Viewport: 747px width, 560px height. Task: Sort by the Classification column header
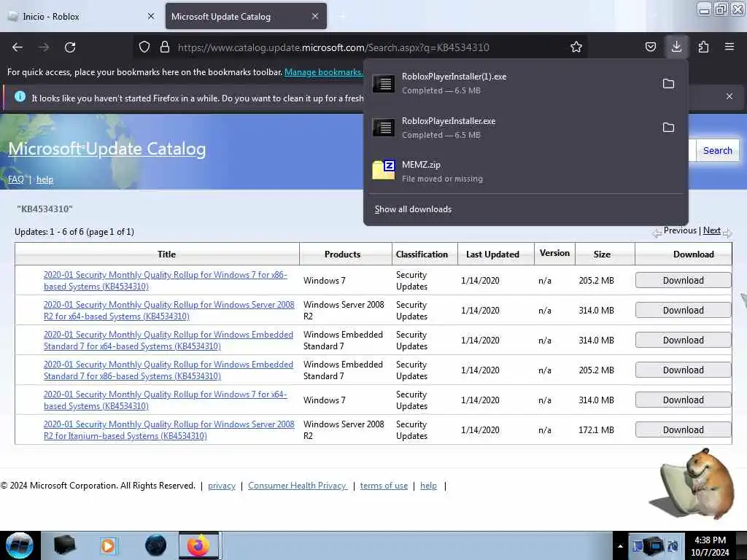[422, 254]
